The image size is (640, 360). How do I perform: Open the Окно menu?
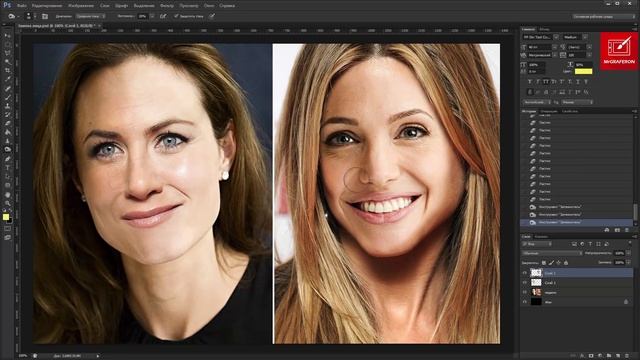pos(209,6)
